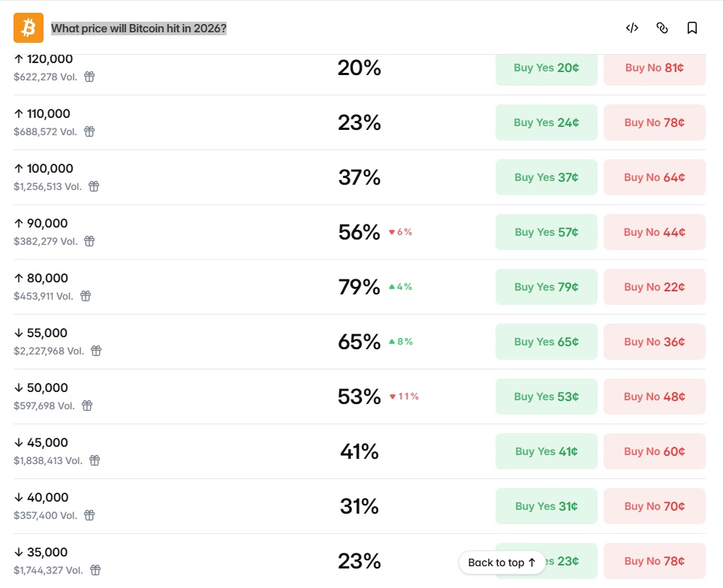723x588 pixels.
Task: Select Buy No 48¢ for 50,000
Action: (x=654, y=397)
